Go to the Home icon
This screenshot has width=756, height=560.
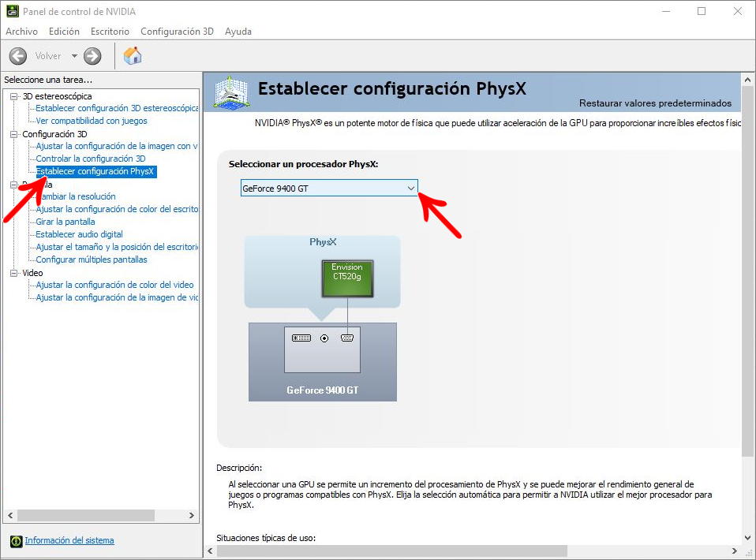pyautogui.click(x=133, y=56)
